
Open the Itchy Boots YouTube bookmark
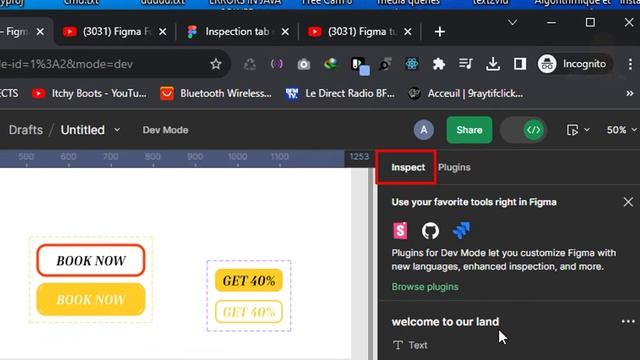89,93
